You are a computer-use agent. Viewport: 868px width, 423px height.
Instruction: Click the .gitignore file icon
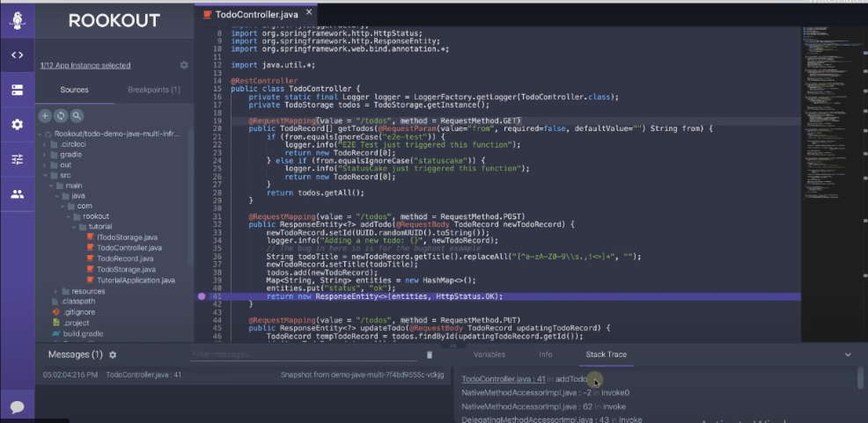(x=56, y=312)
